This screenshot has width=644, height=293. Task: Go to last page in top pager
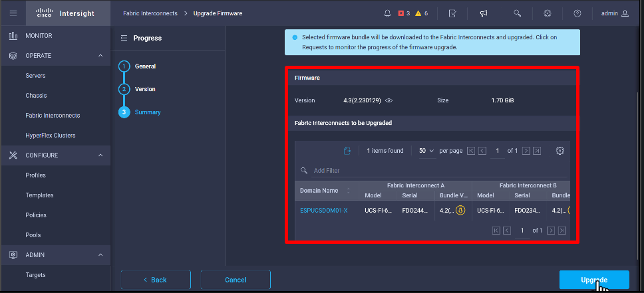(537, 151)
